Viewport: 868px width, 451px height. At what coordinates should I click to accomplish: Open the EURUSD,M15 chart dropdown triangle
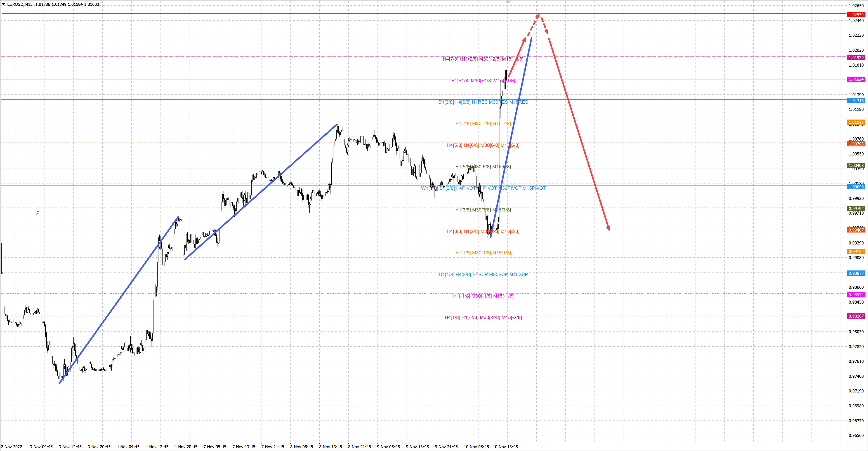pyautogui.click(x=3, y=4)
